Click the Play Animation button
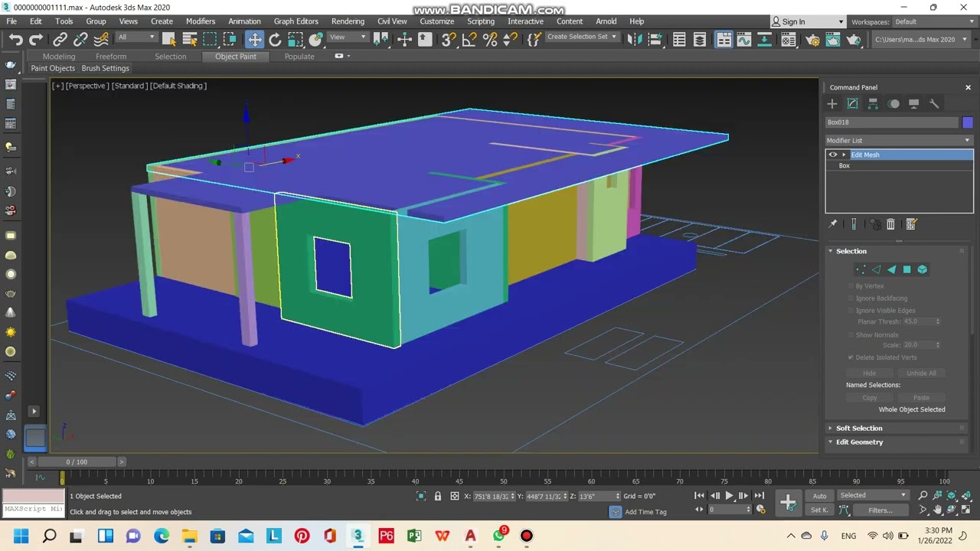This screenshot has height=551, width=980. point(729,496)
